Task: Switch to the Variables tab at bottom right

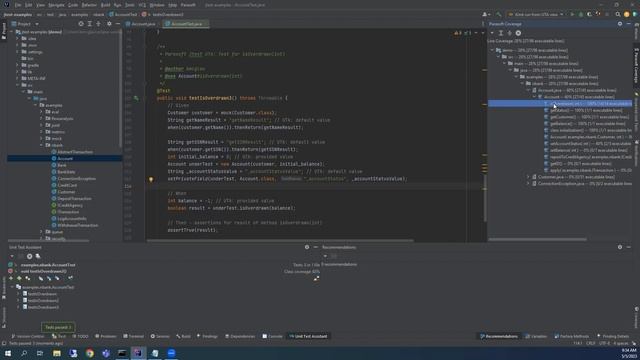Action: point(536,336)
